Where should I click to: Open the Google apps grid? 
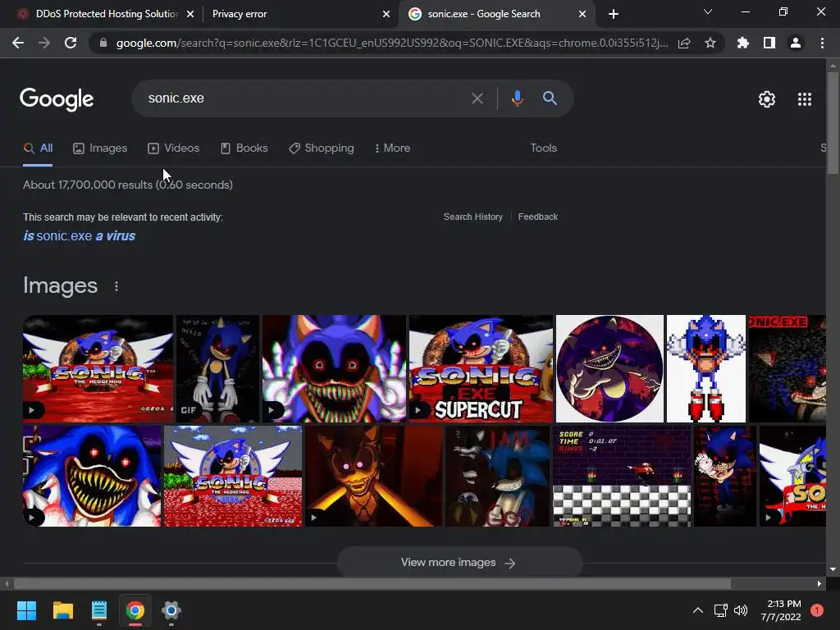tap(804, 99)
